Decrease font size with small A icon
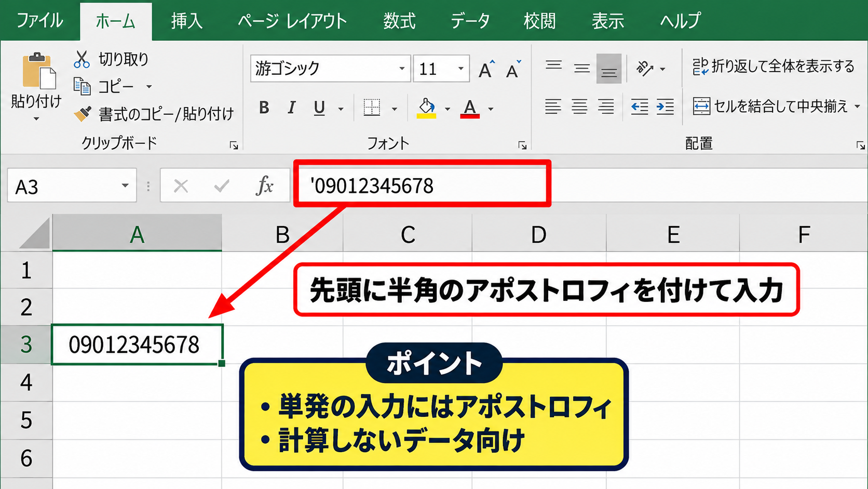The height and width of the screenshot is (489, 868). tap(513, 69)
